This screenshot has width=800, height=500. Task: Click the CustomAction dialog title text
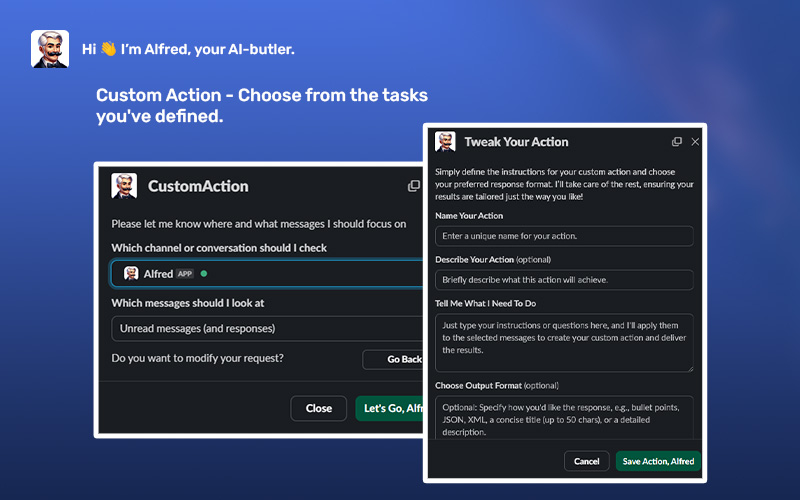click(x=198, y=186)
